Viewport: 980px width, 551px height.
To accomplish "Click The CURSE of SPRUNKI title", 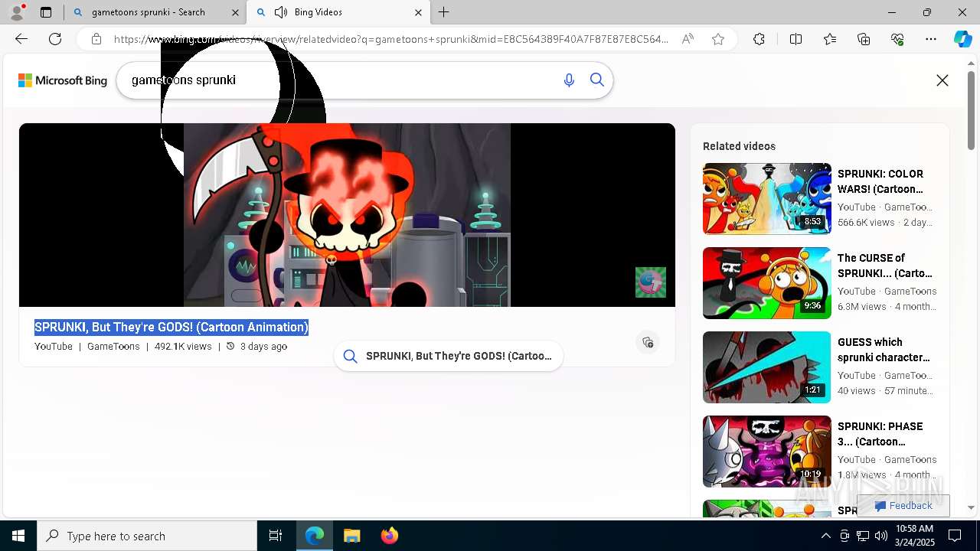I will pos(885,266).
